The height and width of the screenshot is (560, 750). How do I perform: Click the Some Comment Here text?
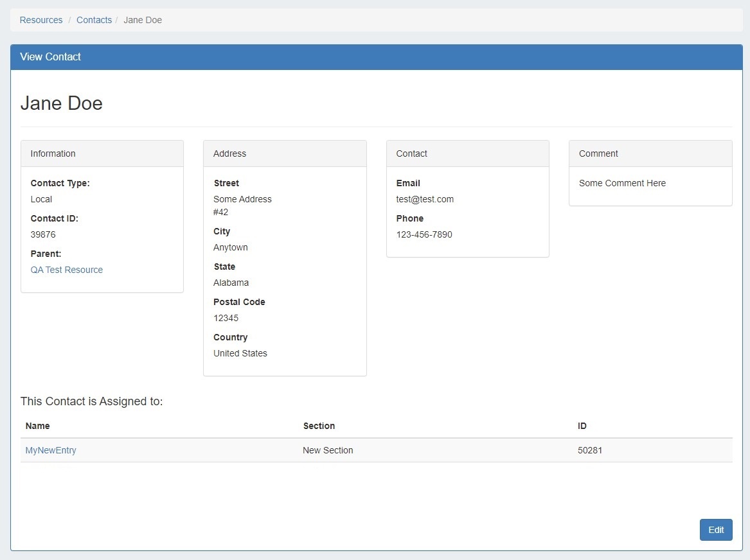pos(622,183)
